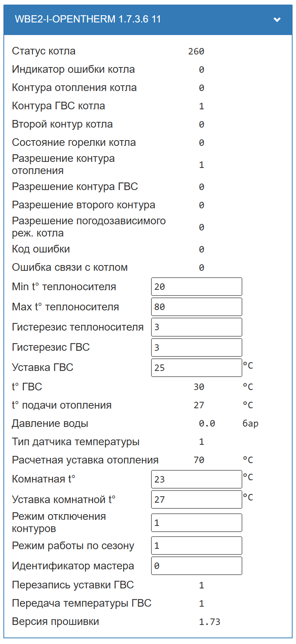Select the Расчетная уставка отопления value
The image size is (296, 644).
click(199, 460)
